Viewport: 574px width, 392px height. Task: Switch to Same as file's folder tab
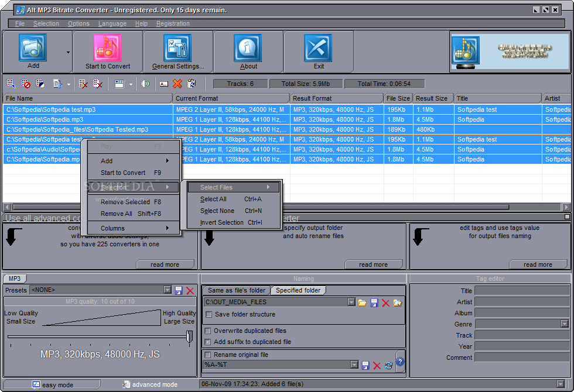click(x=237, y=290)
